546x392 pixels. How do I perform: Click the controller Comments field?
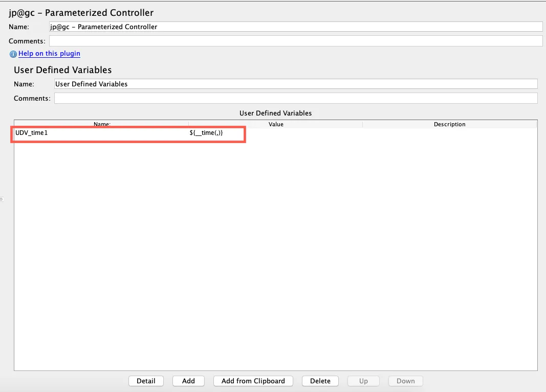click(296, 41)
